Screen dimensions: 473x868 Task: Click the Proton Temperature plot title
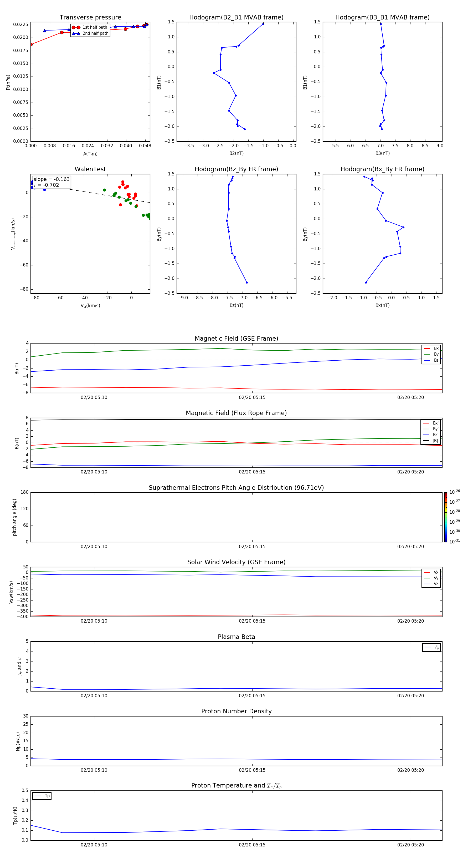[236, 785]
